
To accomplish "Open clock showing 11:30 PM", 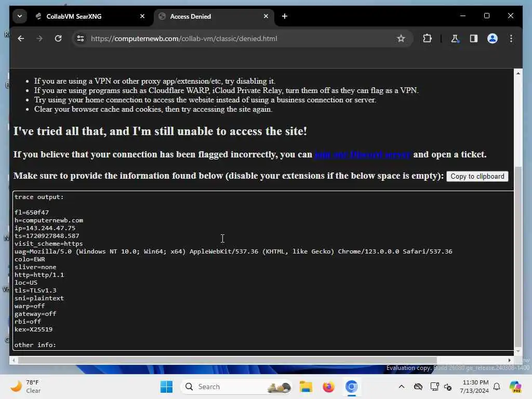I will coord(474,387).
